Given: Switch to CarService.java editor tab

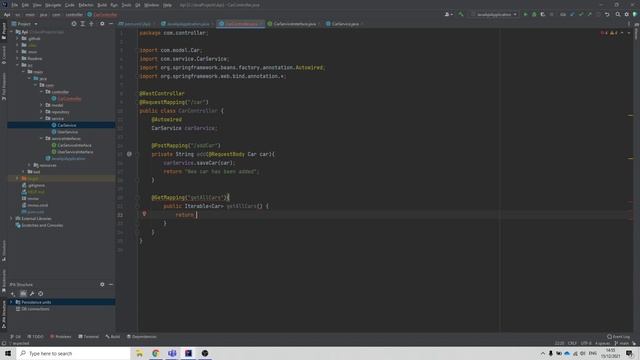Looking at the screenshot, I should 345,24.
